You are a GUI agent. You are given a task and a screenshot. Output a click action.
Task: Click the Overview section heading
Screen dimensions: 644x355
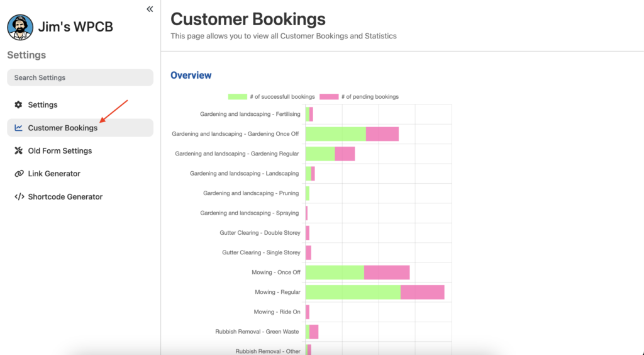[x=191, y=76]
